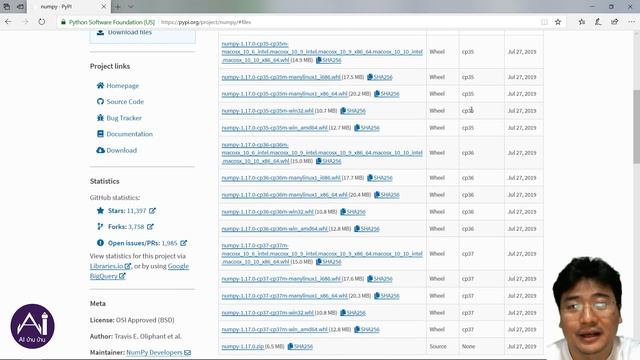Copy SHA256 for numpy-1.17.0.zip
This screenshot has height=360, width=640.
click(300, 347)
